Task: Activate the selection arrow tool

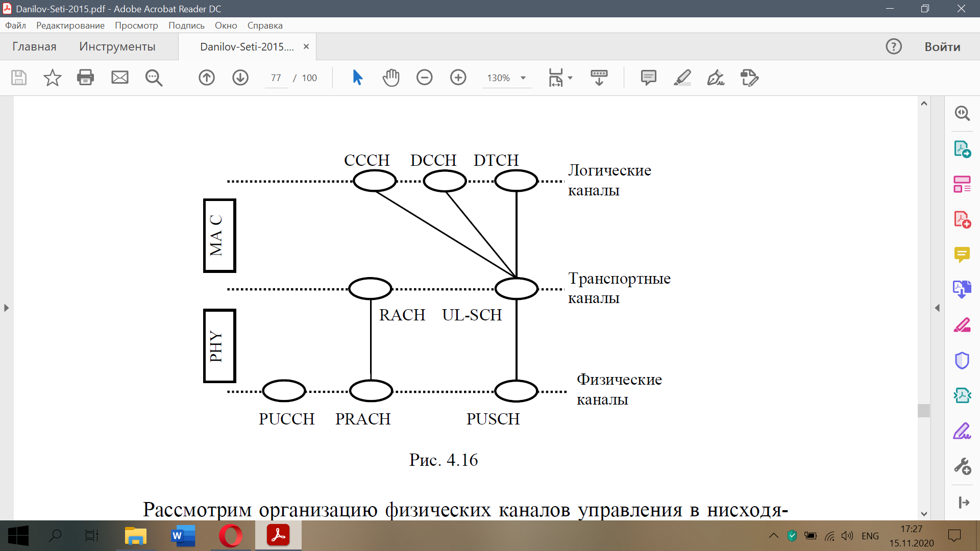Action: click(357, 78)
